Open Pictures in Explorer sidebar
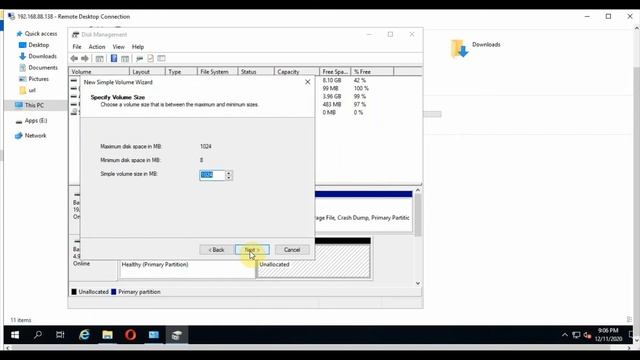 (34, 79)
